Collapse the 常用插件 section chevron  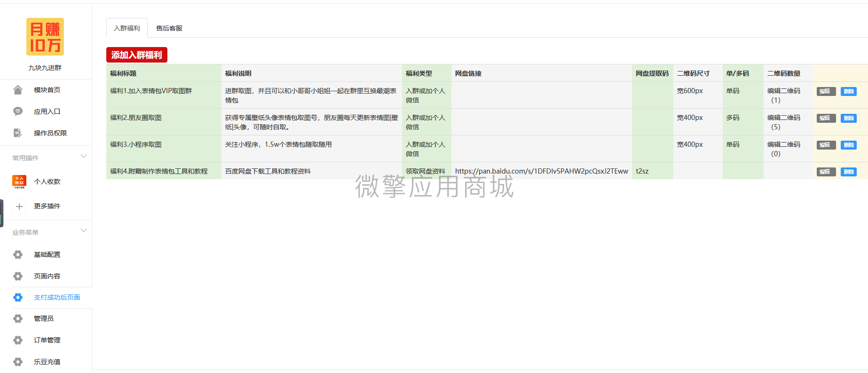click(84, 156)
